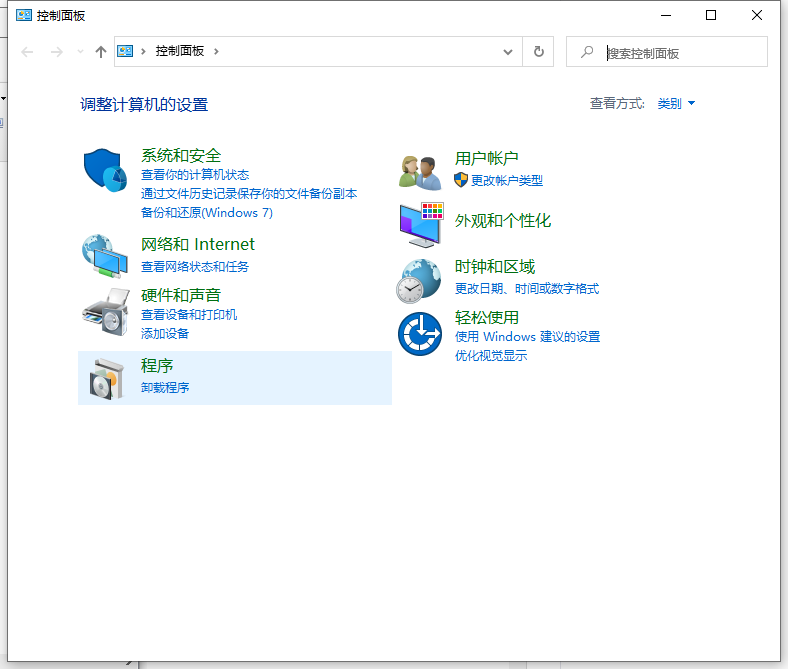Click the System and Security shield icon
788x669 pixels.
pos(105,171)
